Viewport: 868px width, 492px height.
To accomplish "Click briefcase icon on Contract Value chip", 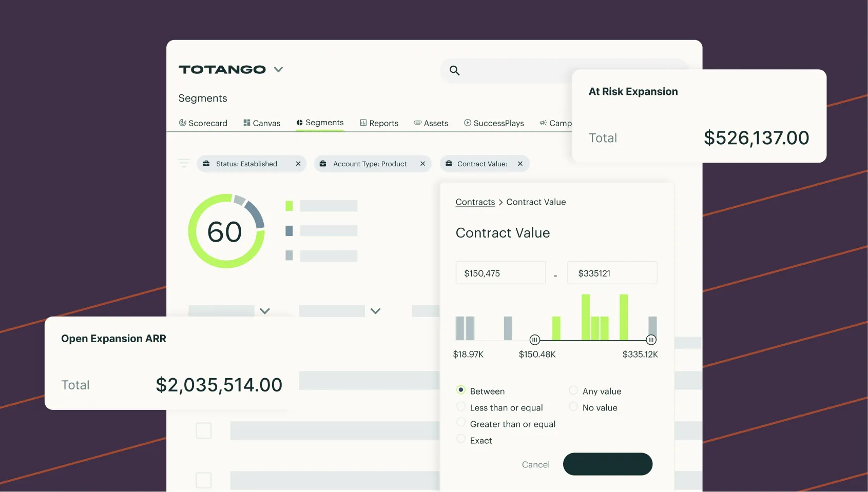I will 449,164.
